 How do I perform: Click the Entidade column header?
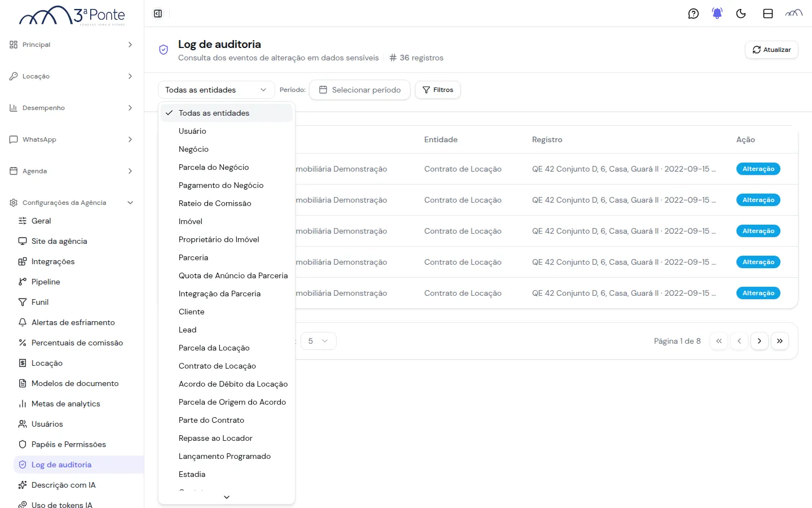pyautogui.click(x=441, y=139)
